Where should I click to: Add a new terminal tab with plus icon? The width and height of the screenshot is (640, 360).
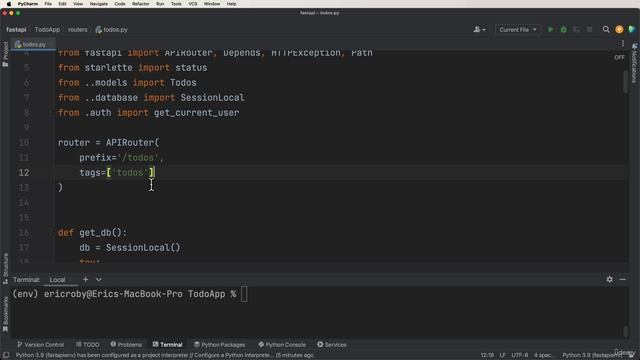[85, 279]
